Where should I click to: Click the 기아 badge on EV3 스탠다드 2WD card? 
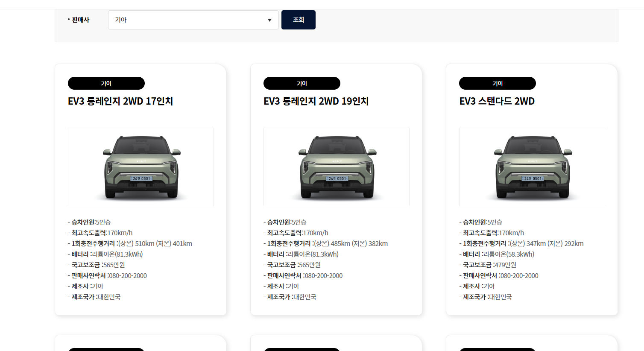[498, 83]
